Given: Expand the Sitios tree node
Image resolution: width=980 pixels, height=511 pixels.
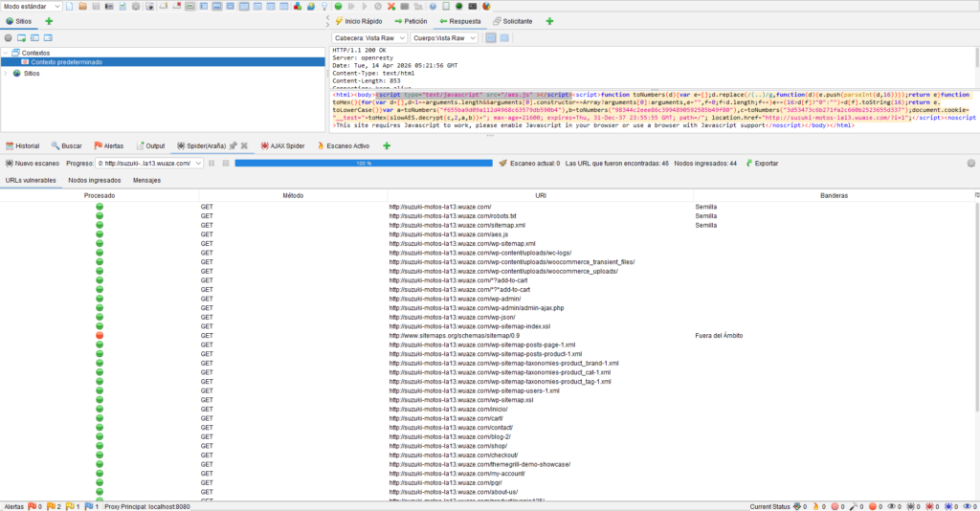Looking at the screenshot, I should pos(6,73).
